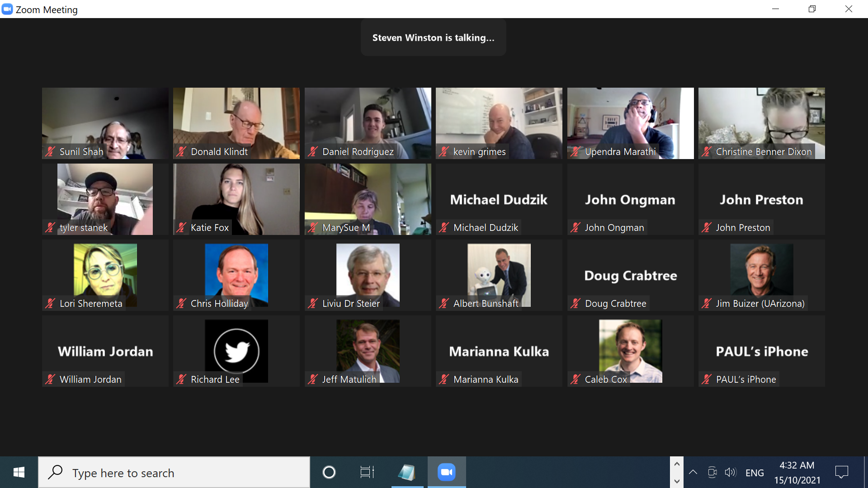
Task: Click taskbar scroll up arrow
Action: pos(677,464)
